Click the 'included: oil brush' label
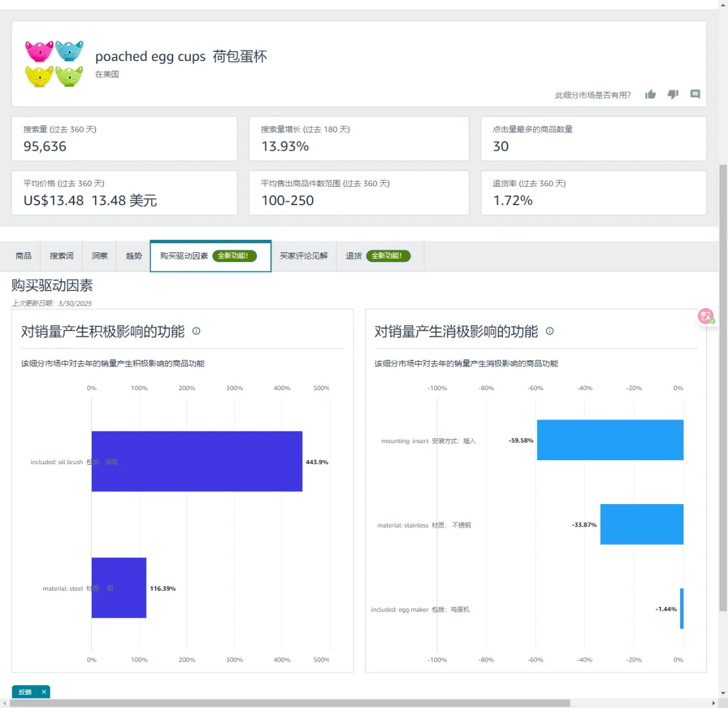 point(56,462)
